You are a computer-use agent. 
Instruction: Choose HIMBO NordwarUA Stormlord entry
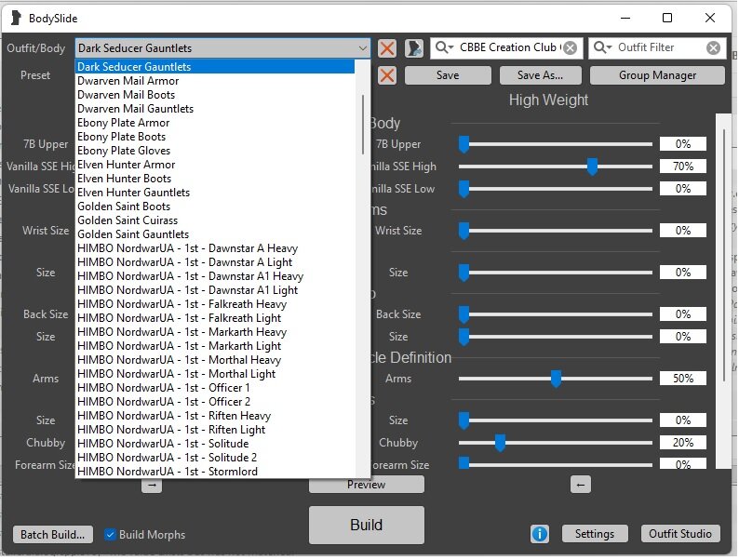[215, 472]
